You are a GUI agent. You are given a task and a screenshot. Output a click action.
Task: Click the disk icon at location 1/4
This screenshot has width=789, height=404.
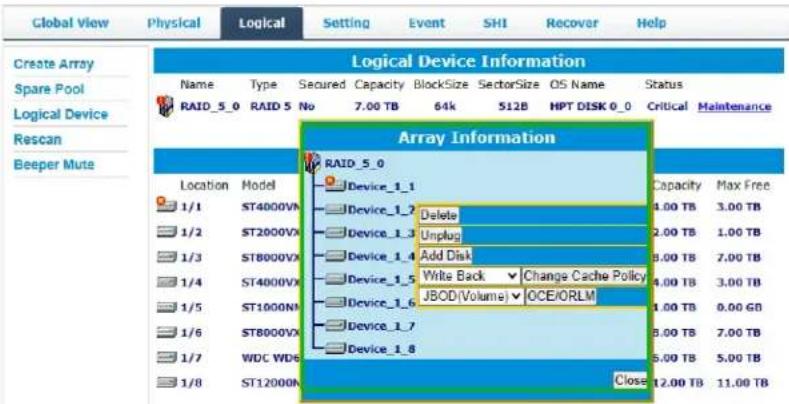(167, 282)
